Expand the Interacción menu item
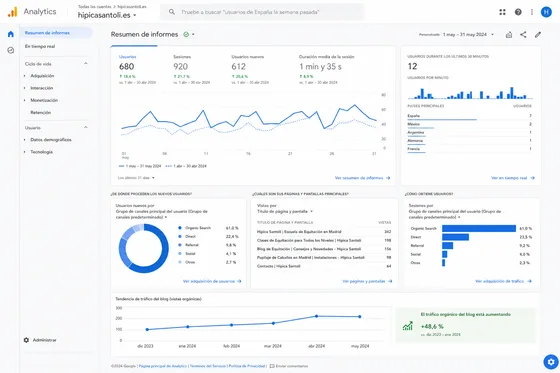 41,88
